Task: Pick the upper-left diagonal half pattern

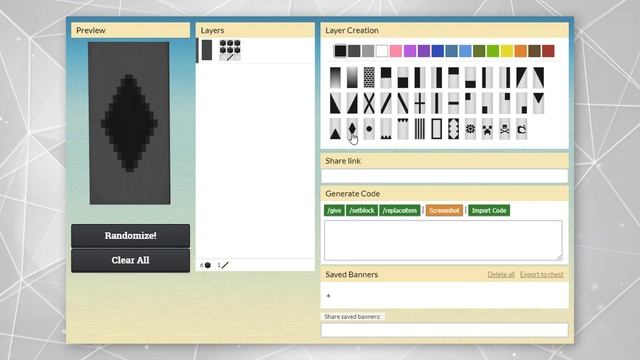Action: (521, 78)
